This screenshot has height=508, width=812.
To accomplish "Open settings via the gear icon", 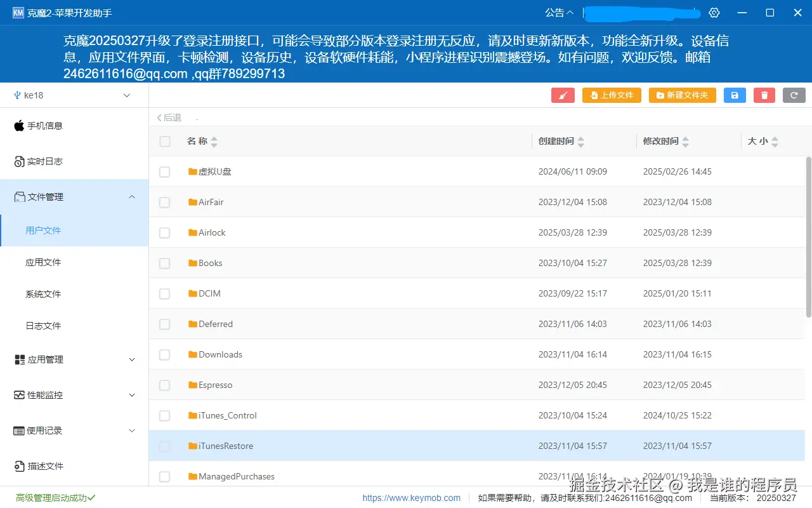I will (x=714, y=13).
